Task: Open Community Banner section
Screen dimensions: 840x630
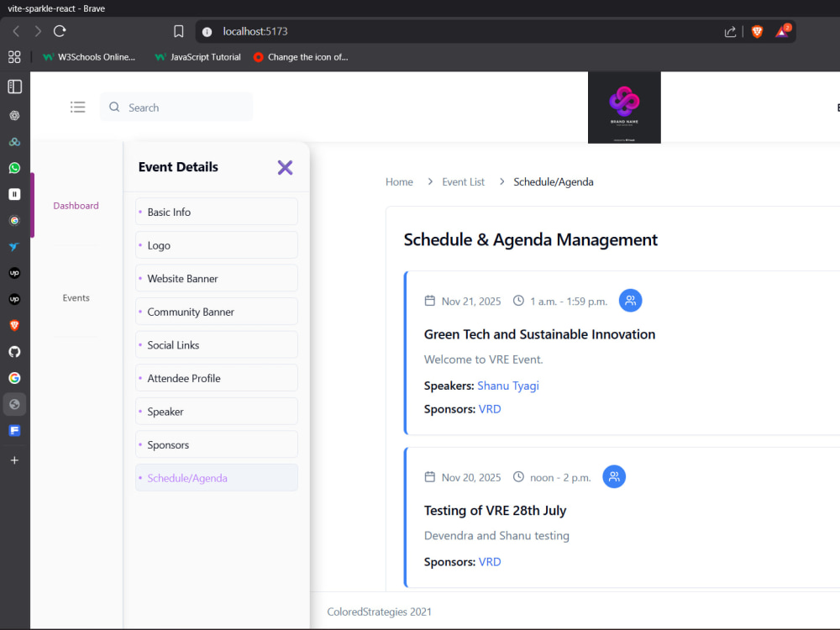Action: (x=217, y=312)
